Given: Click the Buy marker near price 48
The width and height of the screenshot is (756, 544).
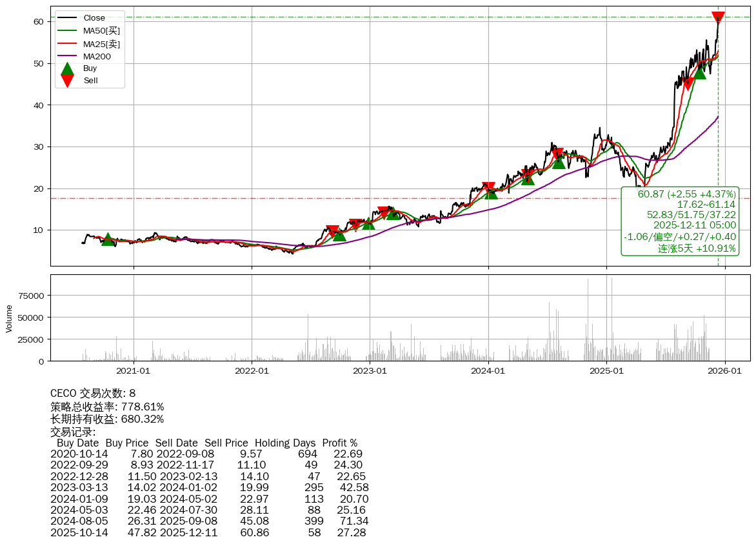Looking at the screenshot, I should (x=700, y=72).
